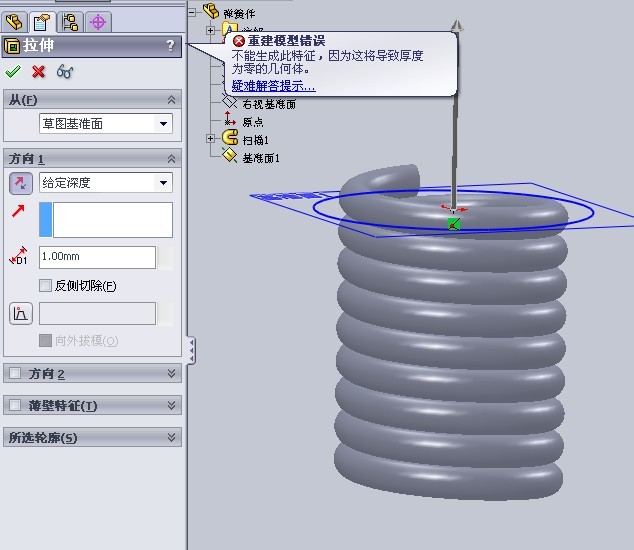This screenshot has height=550, width=634.
Task: Open the 疑难解答提示... link
Action: click(x=273, y=86)
